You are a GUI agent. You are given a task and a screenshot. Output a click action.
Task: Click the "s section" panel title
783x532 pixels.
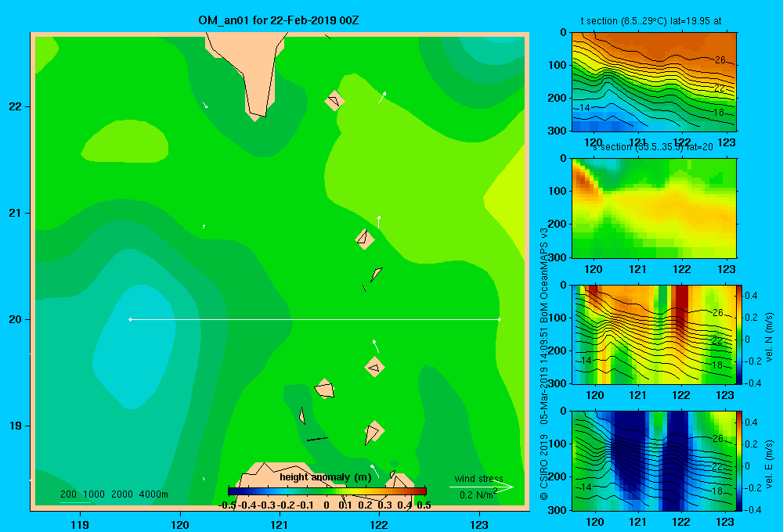[612, 147]
